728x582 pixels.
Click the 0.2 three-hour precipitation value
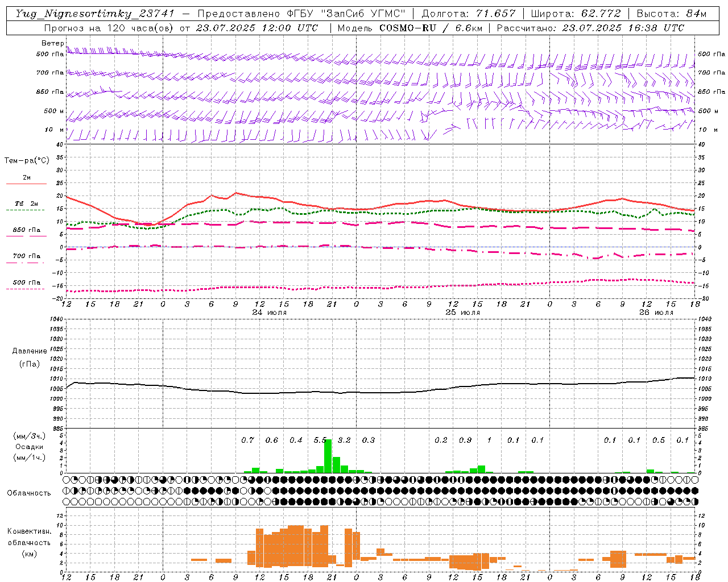pos(441,440)
